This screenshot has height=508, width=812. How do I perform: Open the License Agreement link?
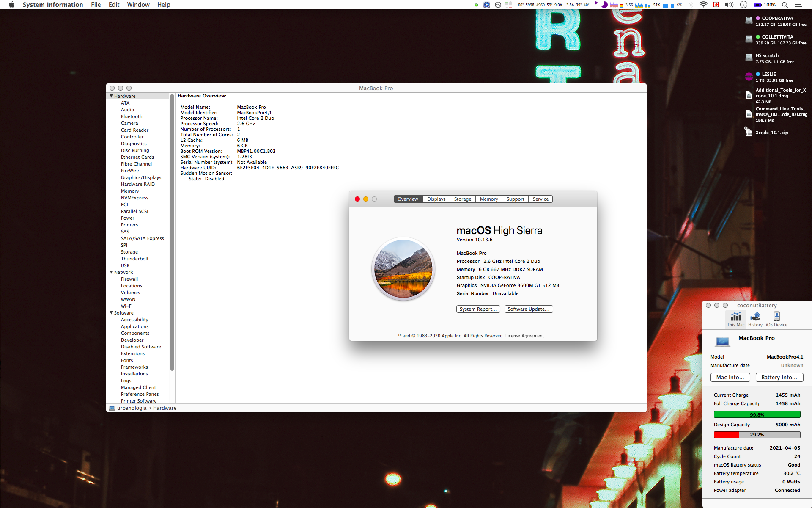click(x=524, y=336)
